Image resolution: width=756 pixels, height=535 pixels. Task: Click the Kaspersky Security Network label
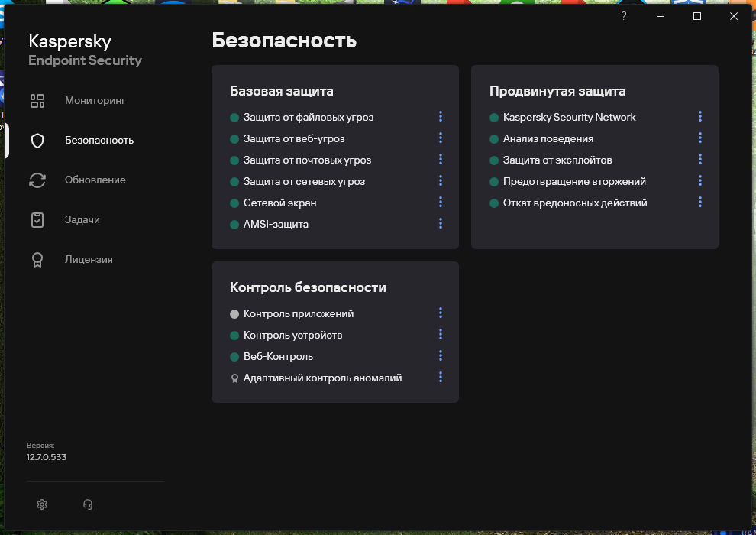[570, 117]
